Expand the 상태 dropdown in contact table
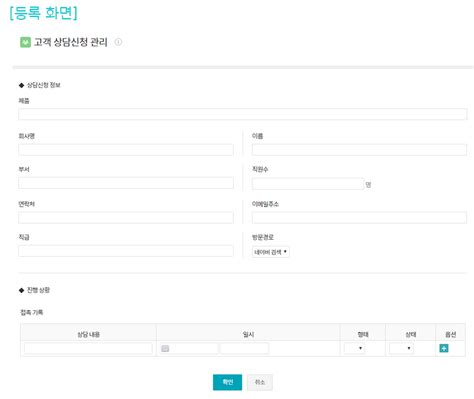 point(401,348)
